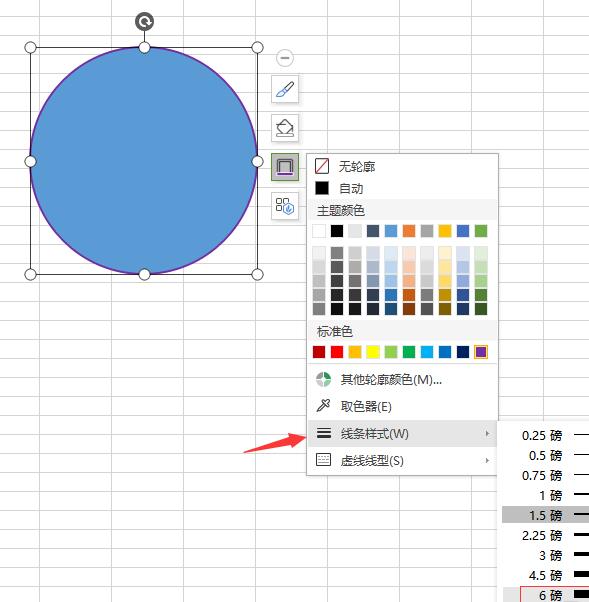This screenshot has width=589, height=602.
Task: Pick the orange theme color swatch
Action: tap(409, 231)
